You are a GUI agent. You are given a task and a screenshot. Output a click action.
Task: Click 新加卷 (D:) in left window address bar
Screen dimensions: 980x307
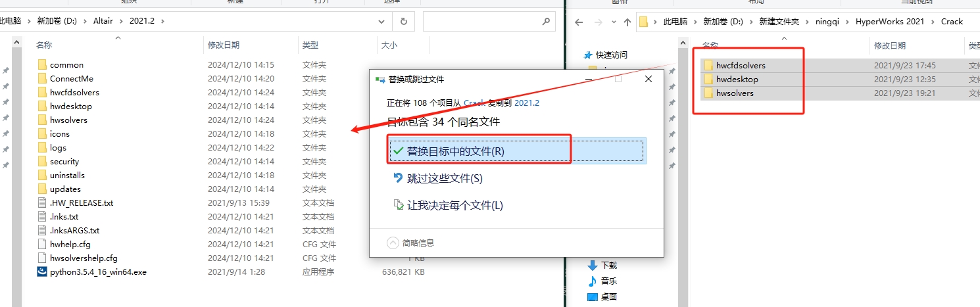pyautogui.click(x=57, y=21)
